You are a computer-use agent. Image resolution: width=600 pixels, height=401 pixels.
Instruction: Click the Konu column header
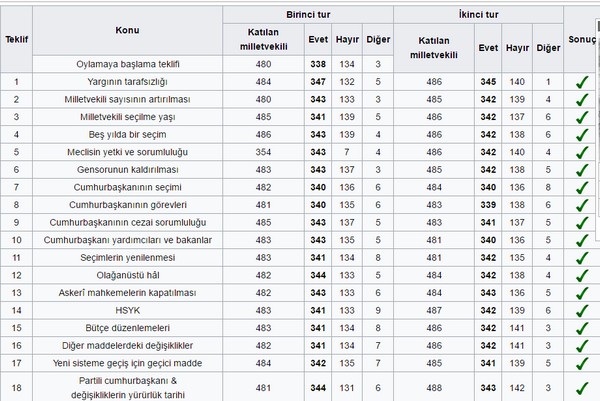pos(127,30)
